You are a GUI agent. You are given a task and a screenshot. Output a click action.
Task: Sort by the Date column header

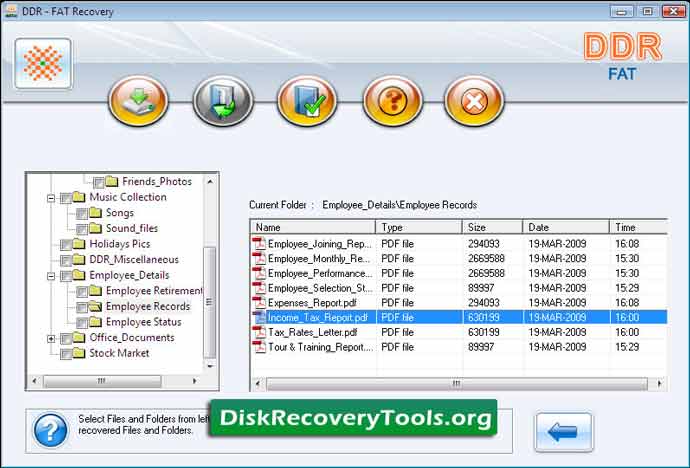tap(566, 227)
